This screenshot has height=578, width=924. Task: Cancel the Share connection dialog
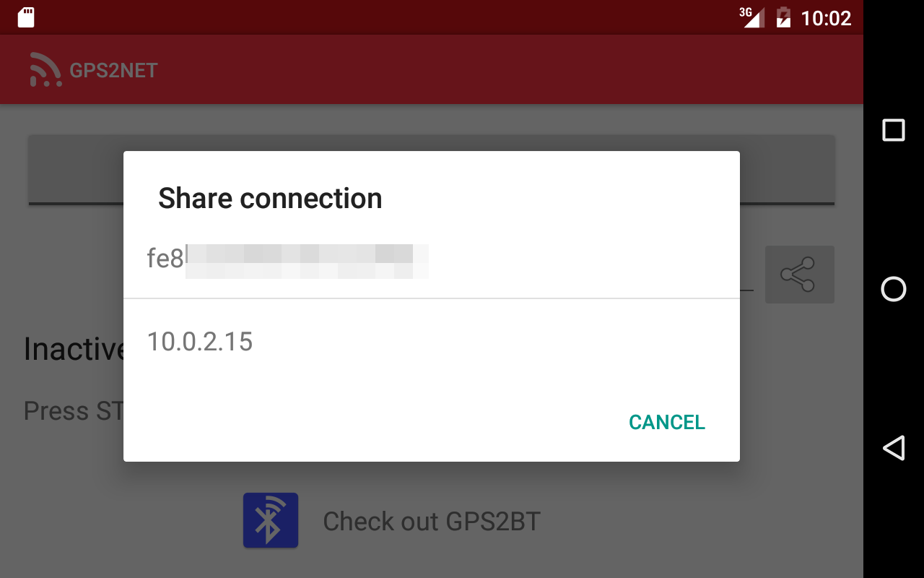coord(667,422)
